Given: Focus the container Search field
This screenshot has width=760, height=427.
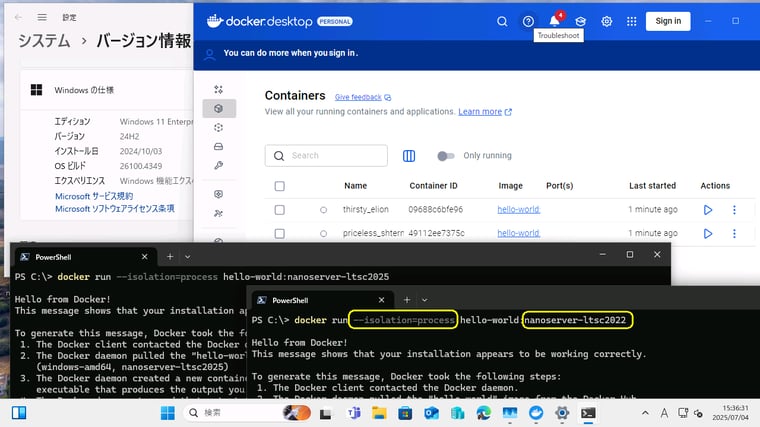Looking at the screenshot, I should click(326, 156).
